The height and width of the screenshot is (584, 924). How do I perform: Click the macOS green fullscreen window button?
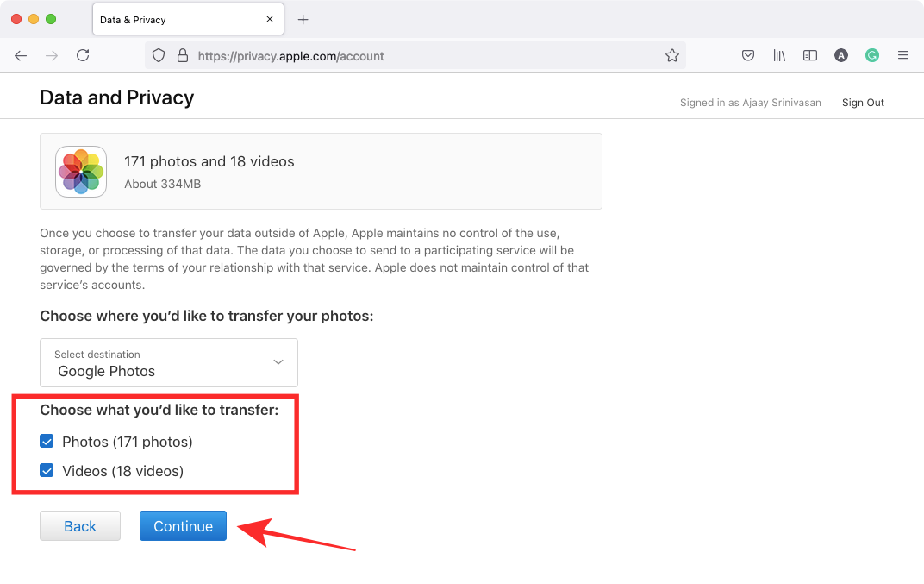51,19
